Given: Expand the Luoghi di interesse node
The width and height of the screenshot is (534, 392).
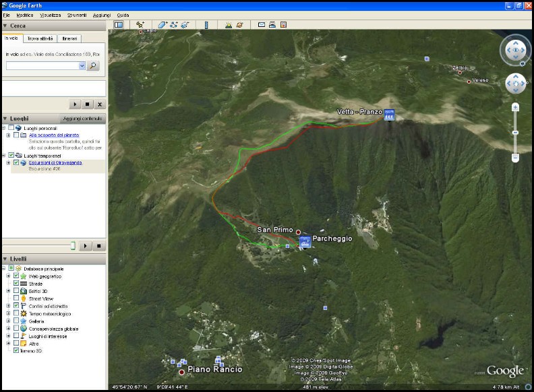Looking at the screenshot, I should point(8,335).
